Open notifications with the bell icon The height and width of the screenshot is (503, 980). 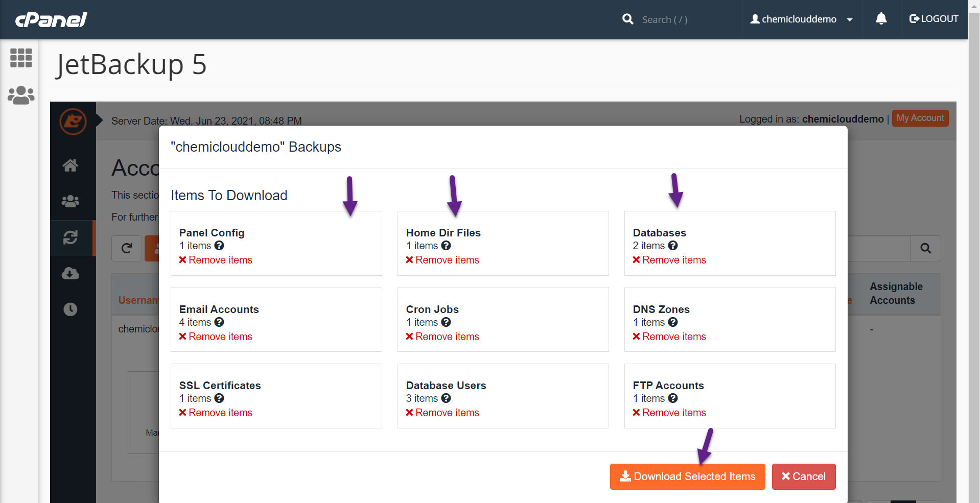coord(881,18)
